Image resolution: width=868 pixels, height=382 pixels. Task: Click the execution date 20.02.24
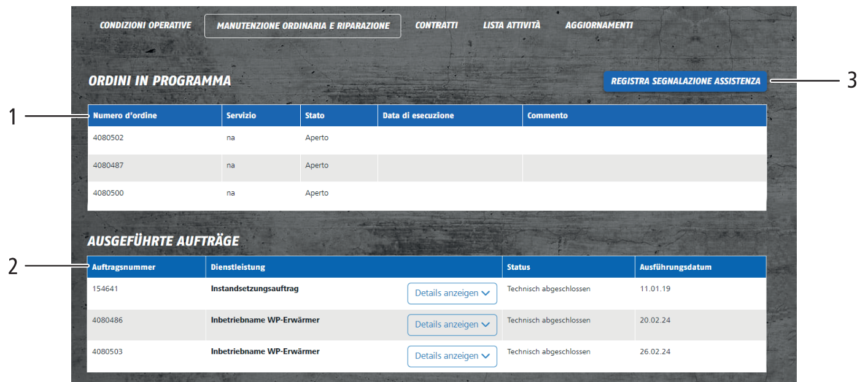655,320
